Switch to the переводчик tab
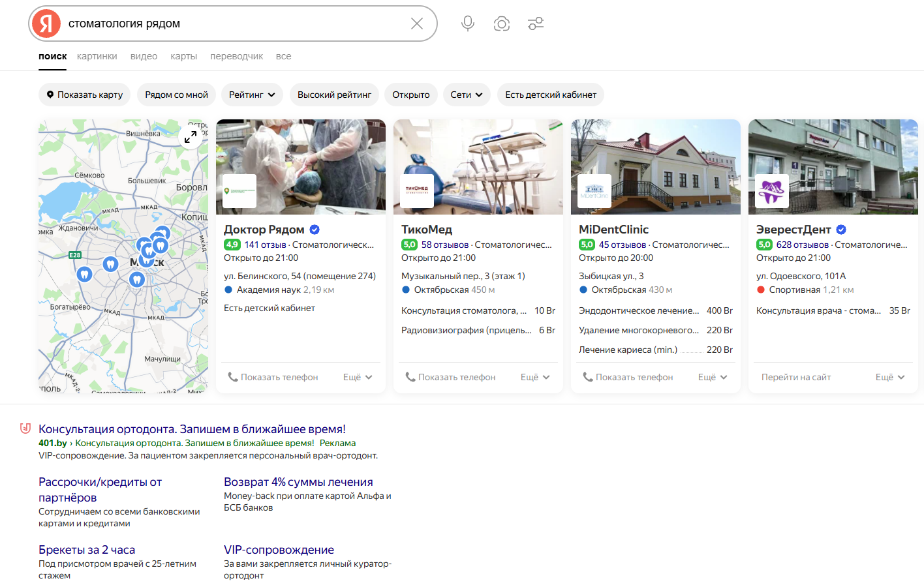 click(x=237, y=56)
